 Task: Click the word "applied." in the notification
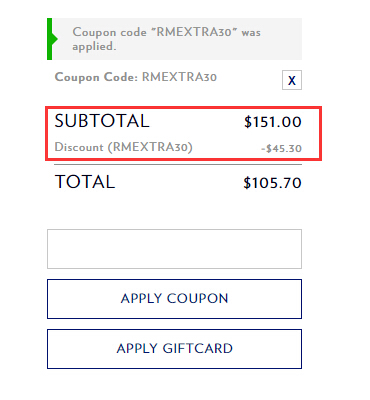94,47
